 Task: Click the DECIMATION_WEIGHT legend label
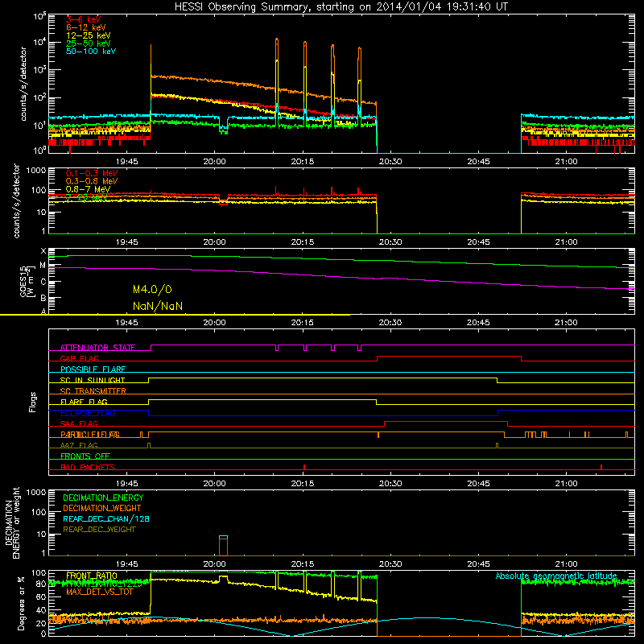pyautogui.click(x=102, y=508)
